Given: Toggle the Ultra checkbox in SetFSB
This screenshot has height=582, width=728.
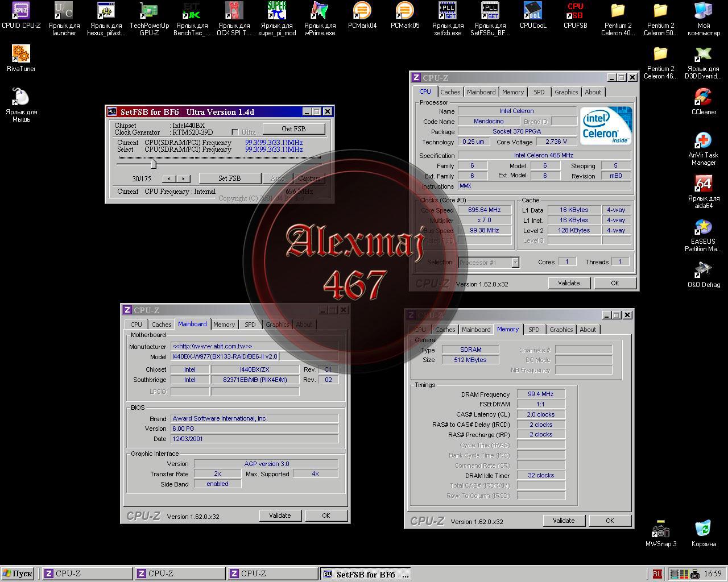Looking at the screenshot, I should 235,132.
